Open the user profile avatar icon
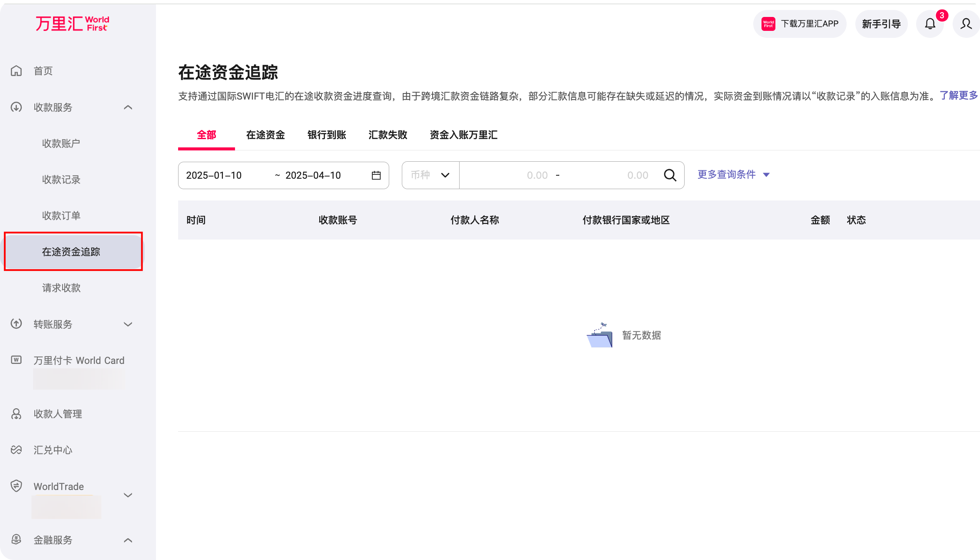The height and width of the screenshot is (560, 980). click(966, 24)
